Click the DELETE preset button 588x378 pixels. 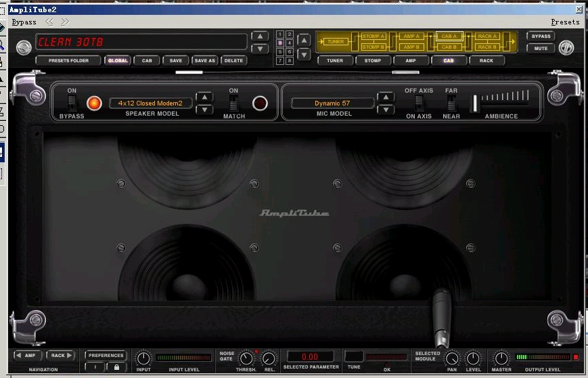pyautogui.click(x=233, y=61)
